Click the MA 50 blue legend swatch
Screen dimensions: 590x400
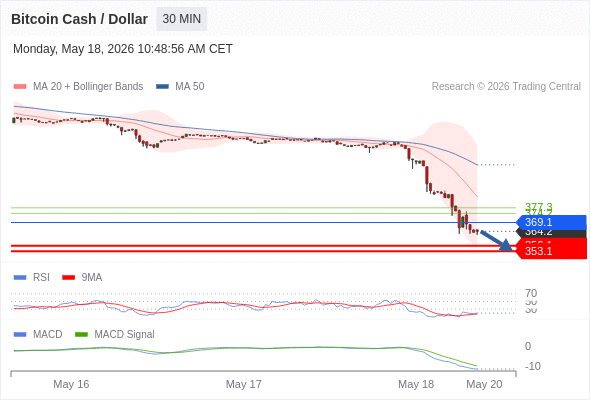[162, 87]
